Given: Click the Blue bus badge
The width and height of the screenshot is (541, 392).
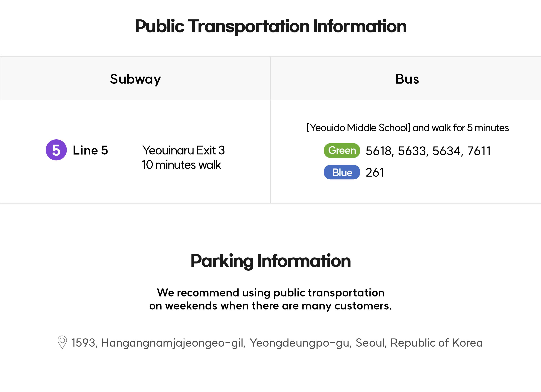Looking at the screenshot, I should (x=342, y=172).
